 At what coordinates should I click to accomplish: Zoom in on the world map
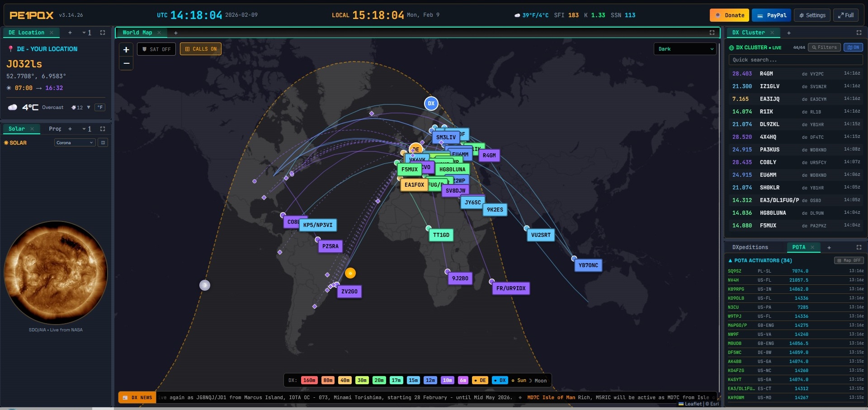[x=126, y=50]
